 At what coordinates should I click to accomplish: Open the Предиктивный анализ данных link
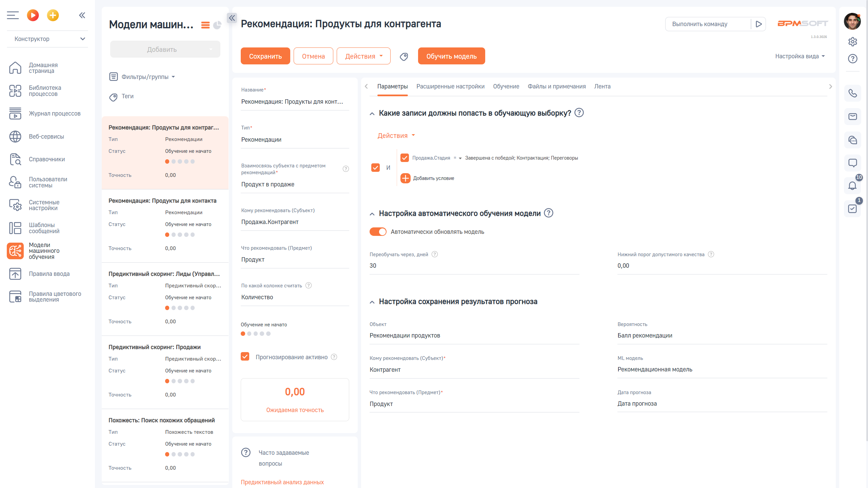point(282,482)
